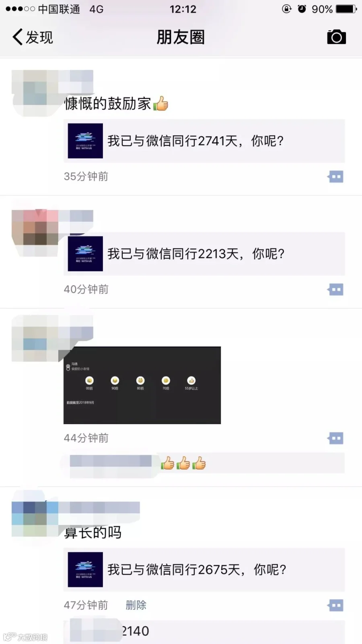Tap link thumbnail icon in 2741天 card
362x644 pixels.
85,141
